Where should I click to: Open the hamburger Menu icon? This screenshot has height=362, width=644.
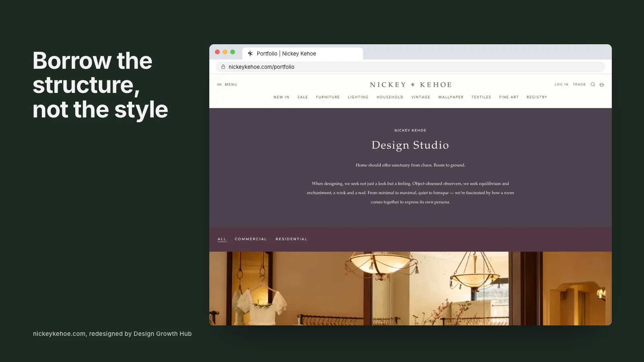tap(219, 84)
